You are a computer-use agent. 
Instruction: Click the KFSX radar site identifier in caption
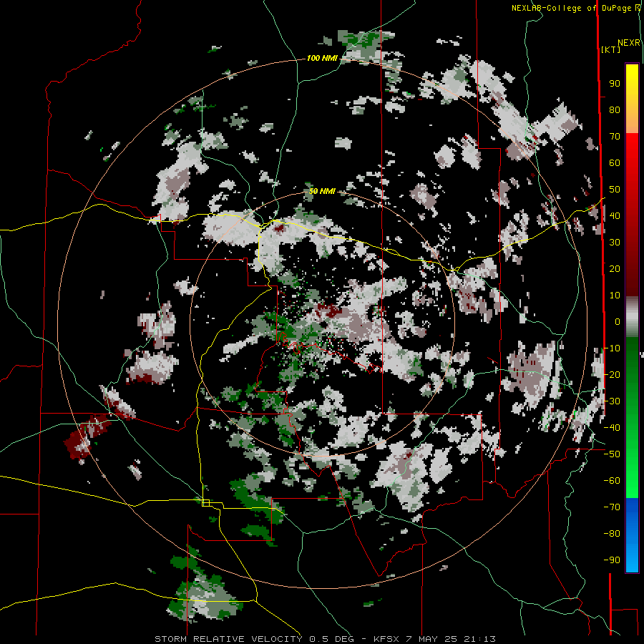pyautogui.click(x=387, y=639)
